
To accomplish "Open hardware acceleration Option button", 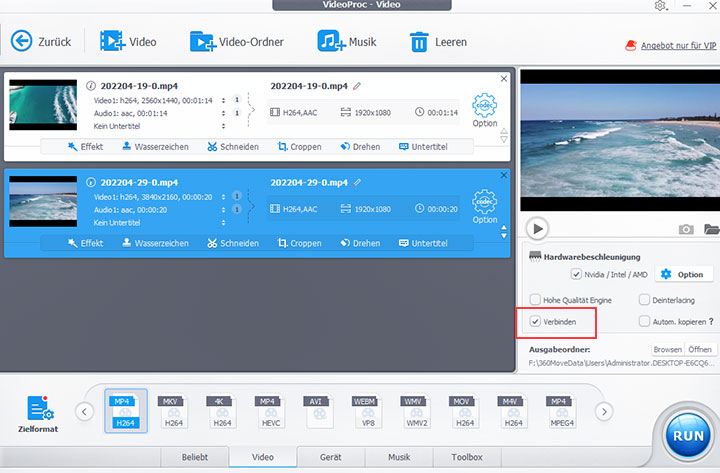I will [684, 275].
